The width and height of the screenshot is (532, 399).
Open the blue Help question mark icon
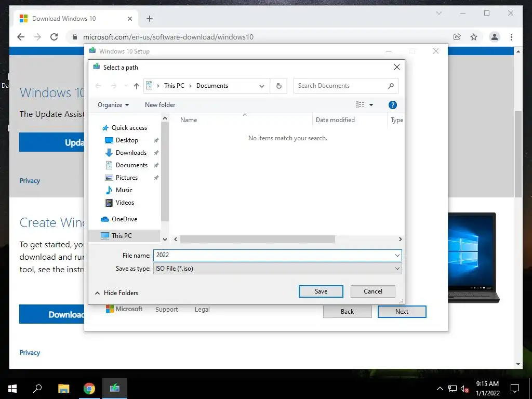tap(393, 105)
